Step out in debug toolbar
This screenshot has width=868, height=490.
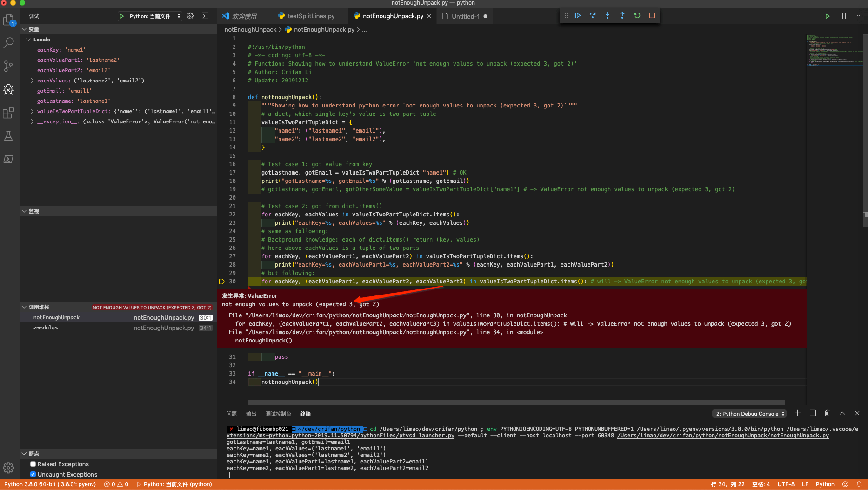pos(622,15)
